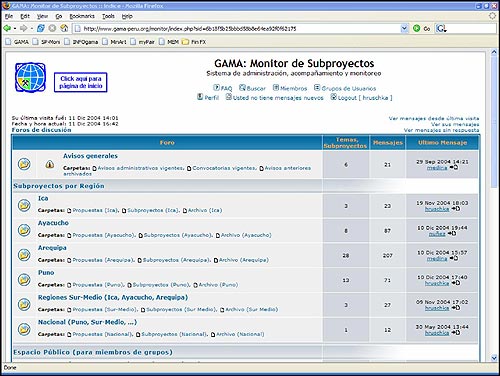Click the green Go button icon

[416, 28]
